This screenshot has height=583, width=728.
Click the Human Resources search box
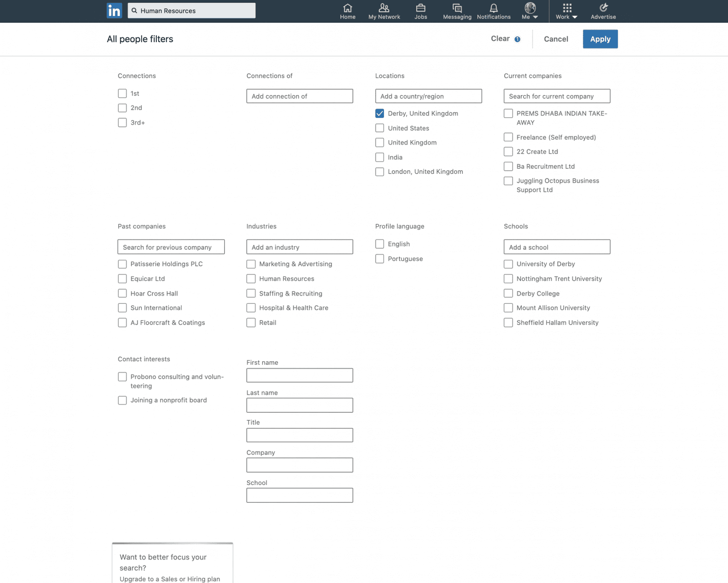click(192, 11)
